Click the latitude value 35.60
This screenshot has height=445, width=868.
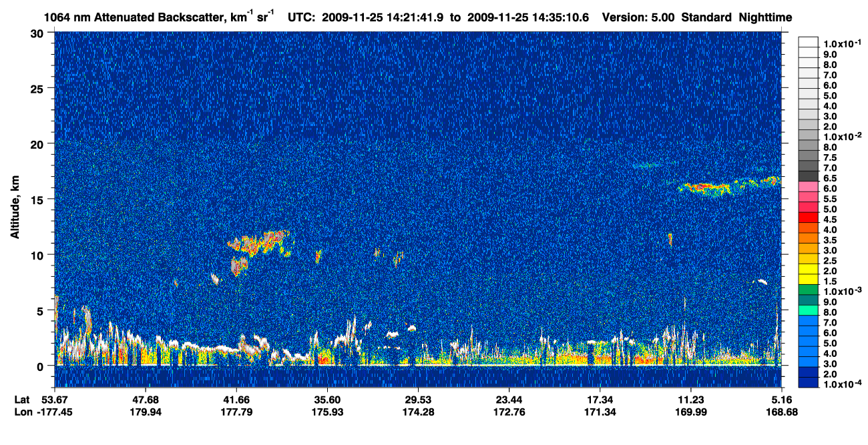coord(327,400)
